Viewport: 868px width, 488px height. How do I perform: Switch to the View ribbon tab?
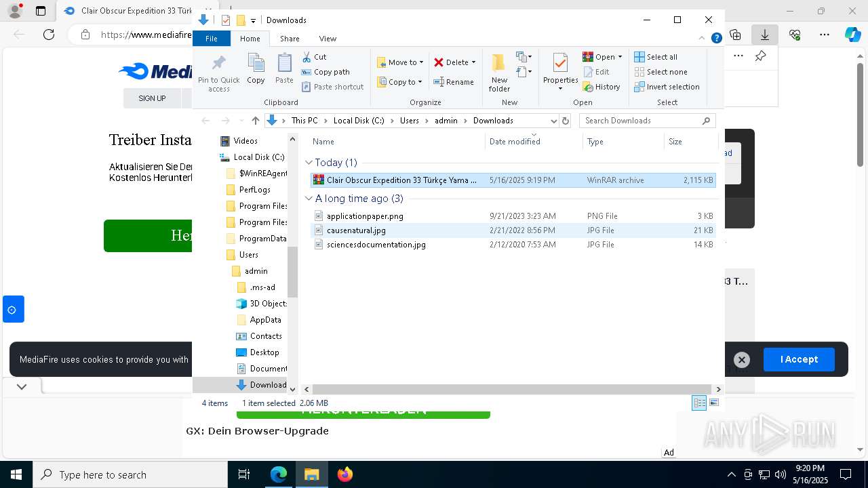[x=328, y=39]
